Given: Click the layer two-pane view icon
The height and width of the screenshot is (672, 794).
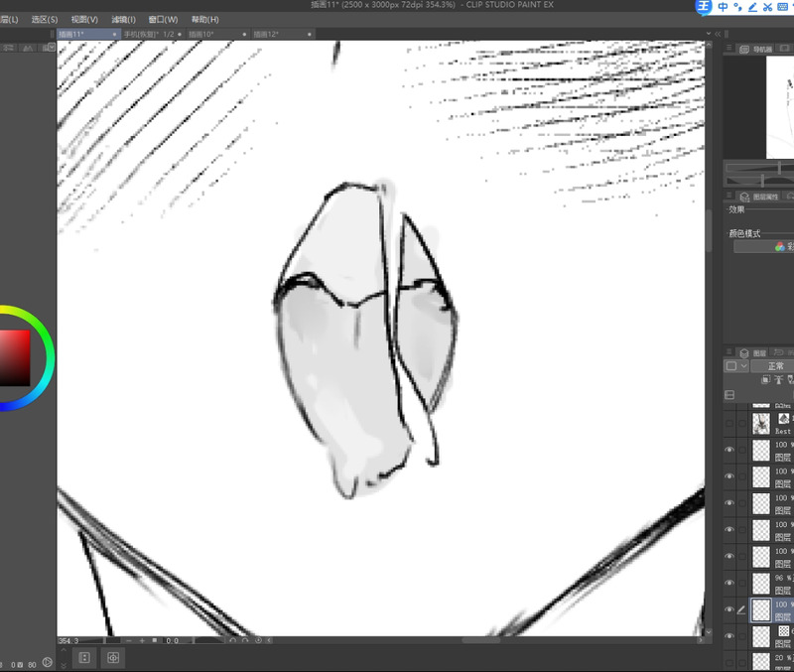Looking at the screenshot, I should click(x=729, y=395).
